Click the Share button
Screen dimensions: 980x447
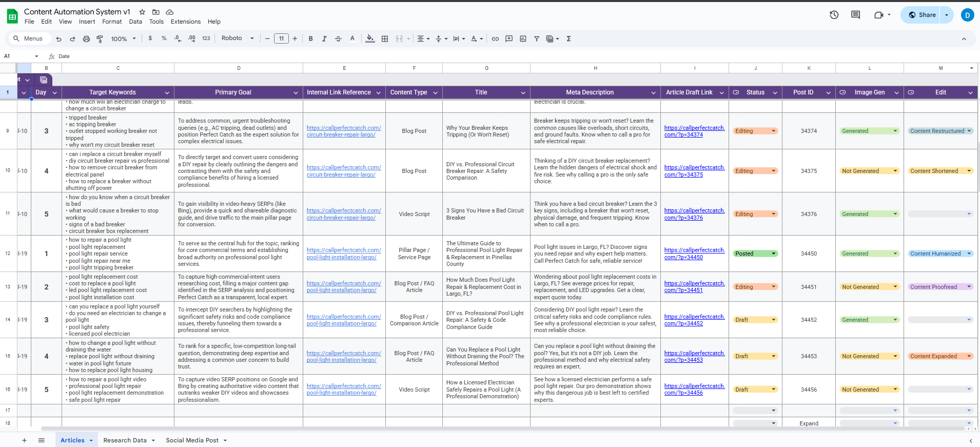click(x=922, y=15)
